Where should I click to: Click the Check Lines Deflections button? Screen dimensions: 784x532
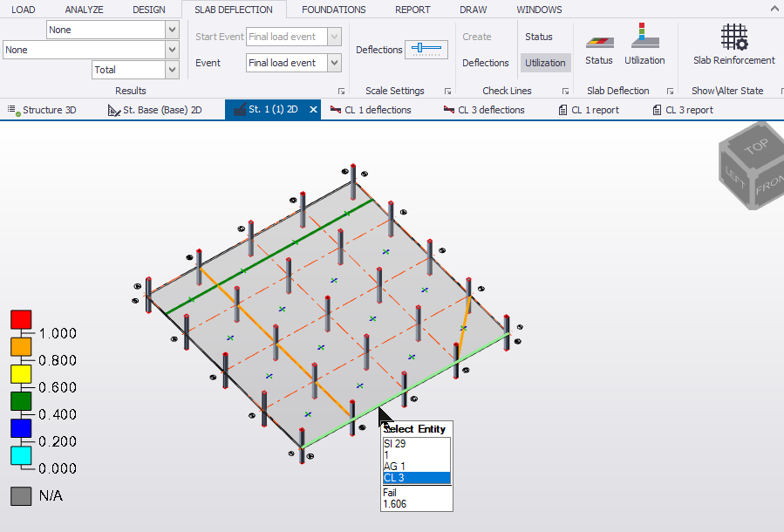click(485, 63)
